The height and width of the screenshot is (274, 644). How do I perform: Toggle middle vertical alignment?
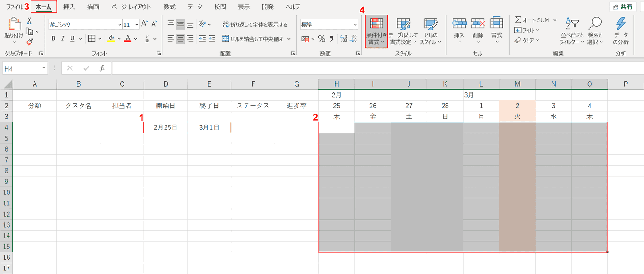180,24
